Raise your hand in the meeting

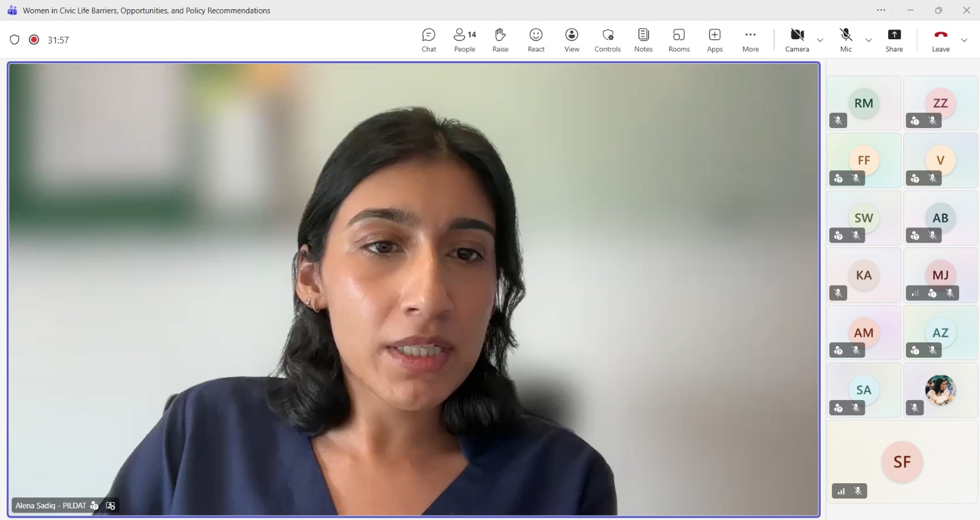pyautogui.click(x=500, y=40)
